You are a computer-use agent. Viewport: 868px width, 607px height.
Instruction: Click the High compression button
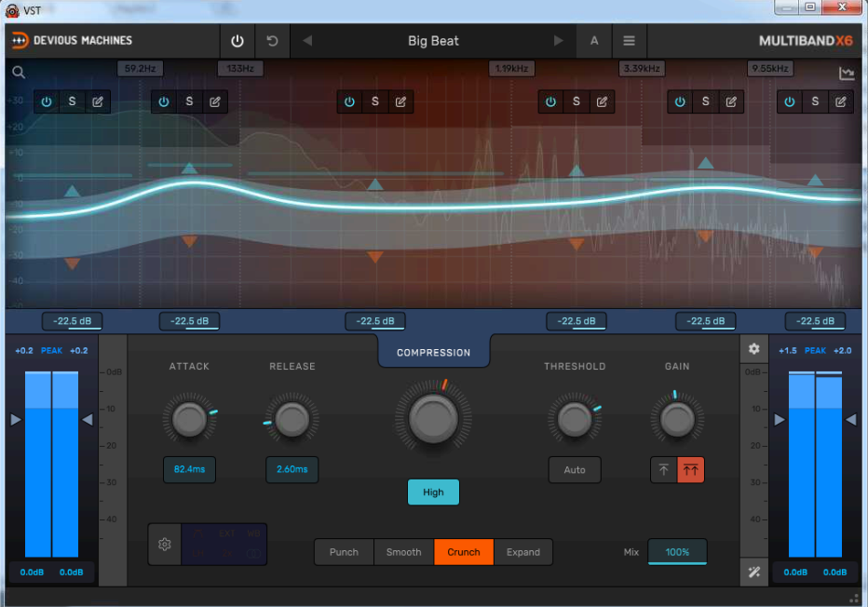[433, 492]
